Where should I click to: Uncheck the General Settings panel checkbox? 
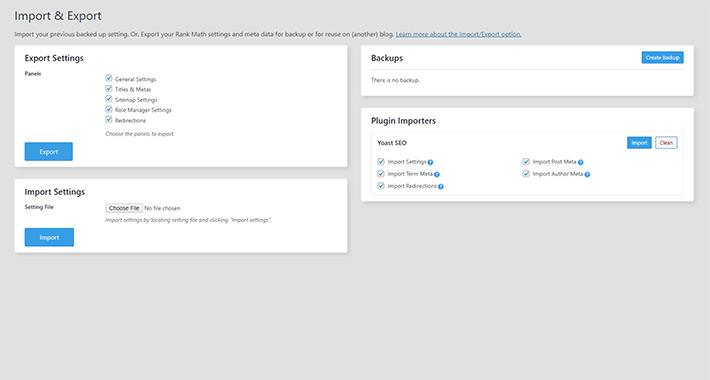pos(109,78)
